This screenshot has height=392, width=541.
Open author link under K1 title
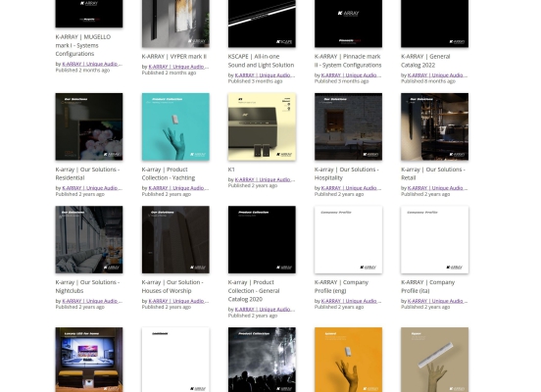click(265, 179)
